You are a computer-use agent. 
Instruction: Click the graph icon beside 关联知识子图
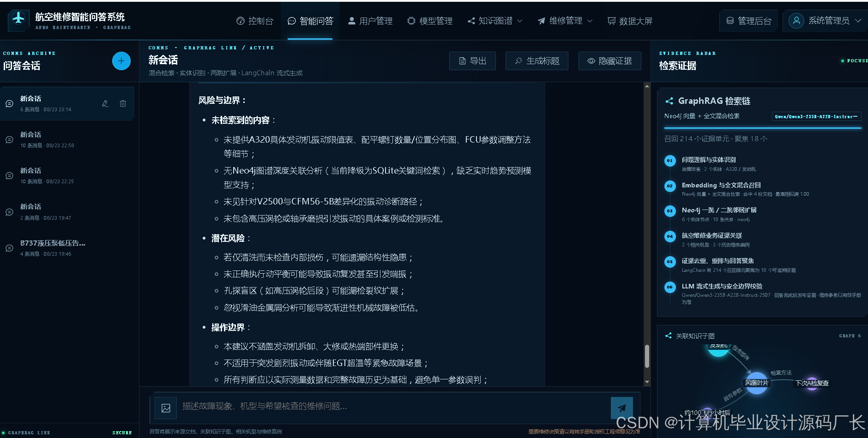click(668, 336)
